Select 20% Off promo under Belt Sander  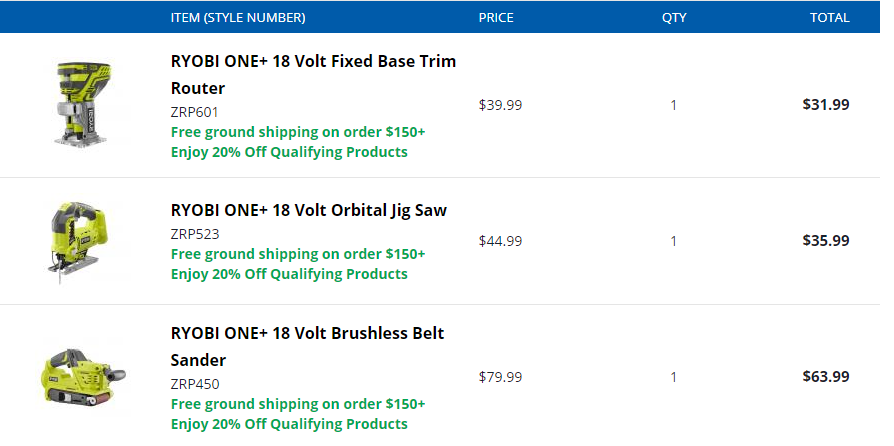point(289,424)
